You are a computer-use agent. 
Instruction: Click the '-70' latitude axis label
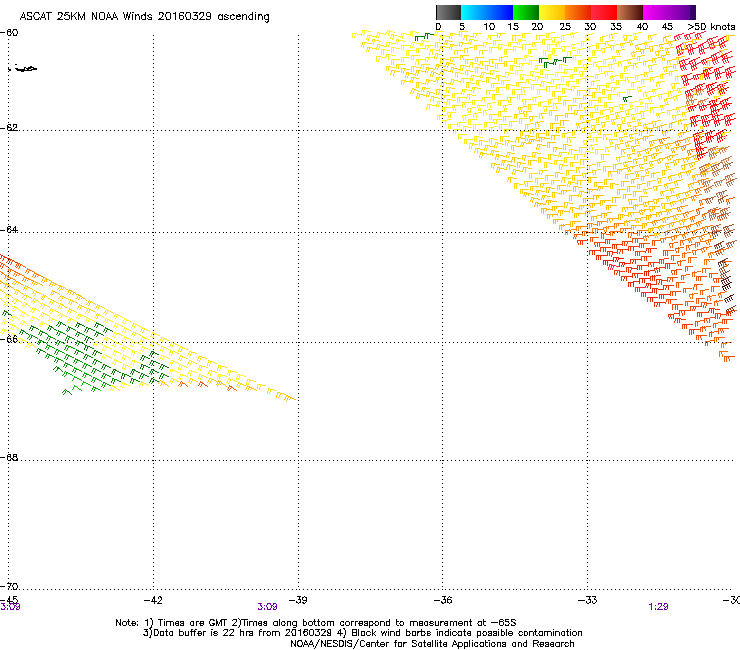click(9, 587)
